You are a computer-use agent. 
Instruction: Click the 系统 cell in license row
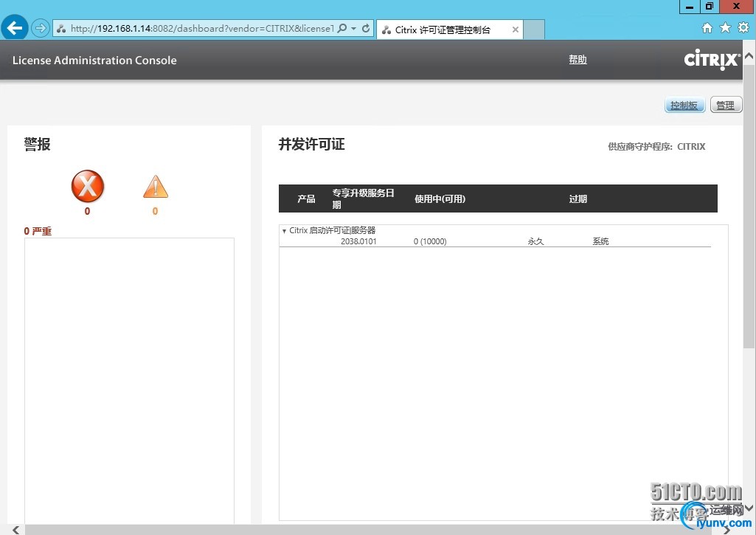coord(600,241)
